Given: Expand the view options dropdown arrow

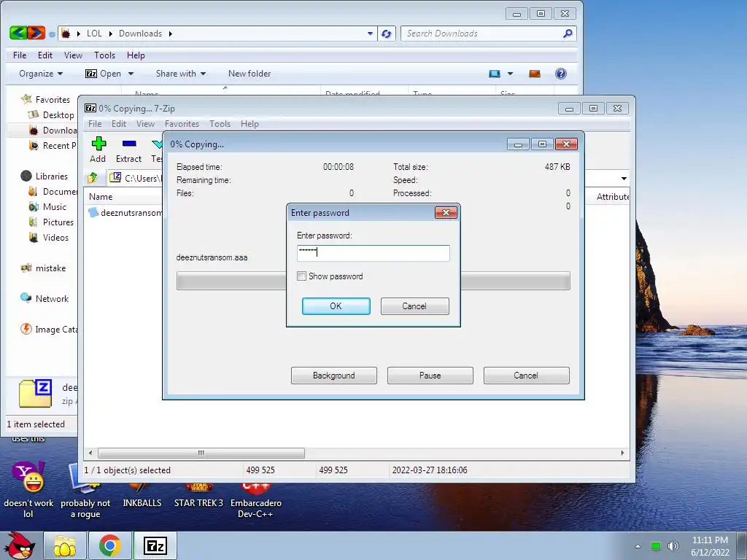Looking at the screenshot, I should click(x=510, y=74).
